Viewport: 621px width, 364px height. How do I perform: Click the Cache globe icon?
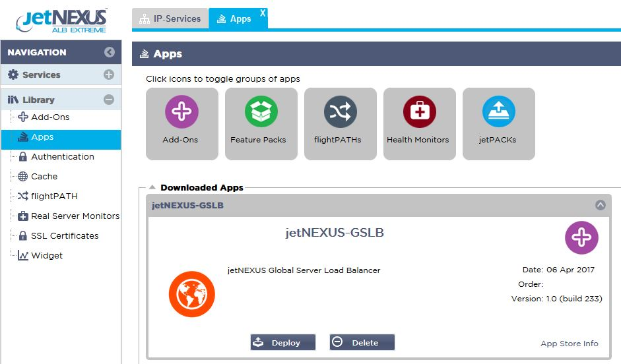point(23,177)
